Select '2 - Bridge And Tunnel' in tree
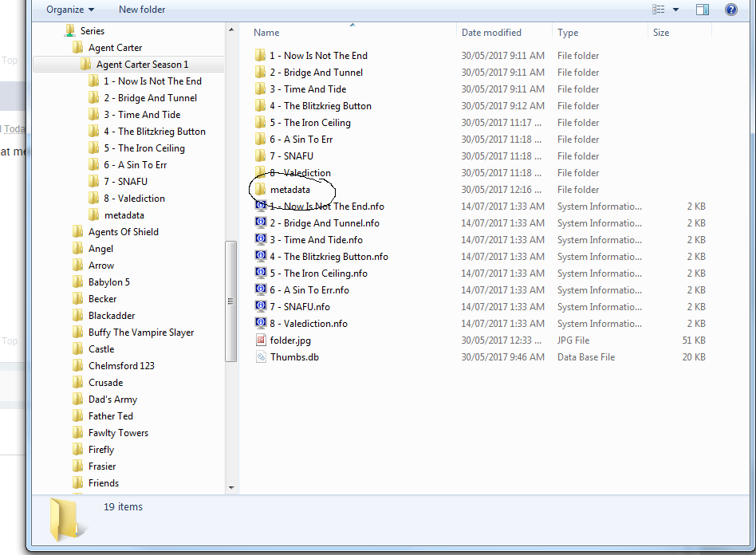This screenshot has height=555, width=756. click(x=151, y=98)
